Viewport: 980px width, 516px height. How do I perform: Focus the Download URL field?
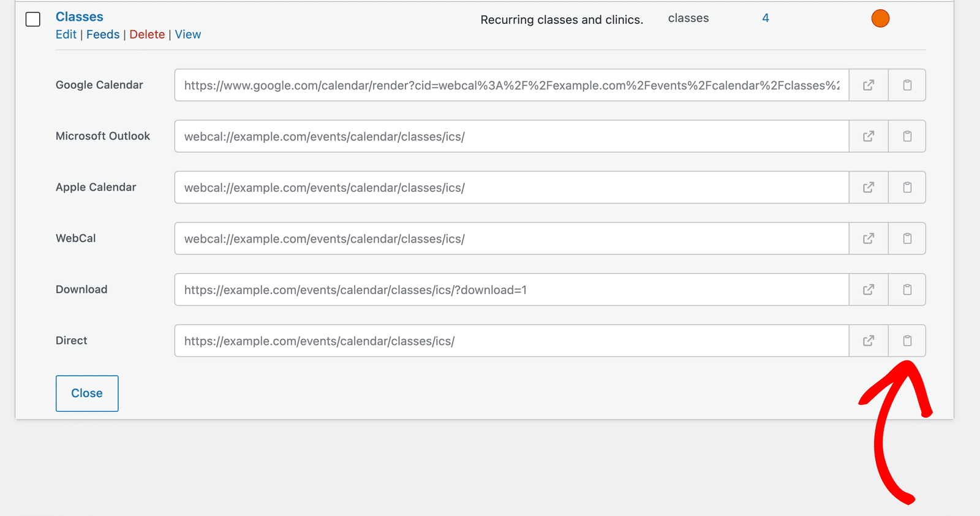tap(511, 289)
